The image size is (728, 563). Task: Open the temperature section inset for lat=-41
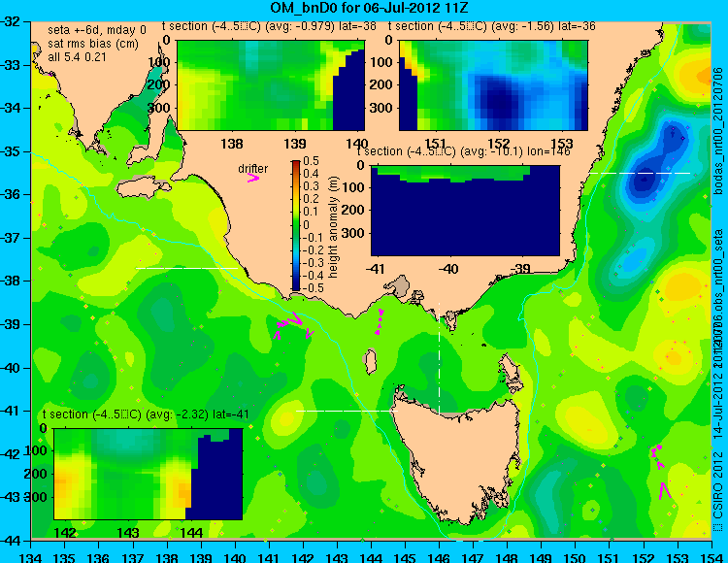(149, 474)
